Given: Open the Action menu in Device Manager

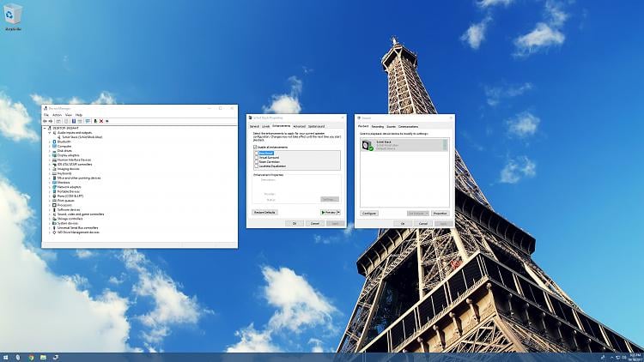Looking at the screenshot, I should (57, 114).
